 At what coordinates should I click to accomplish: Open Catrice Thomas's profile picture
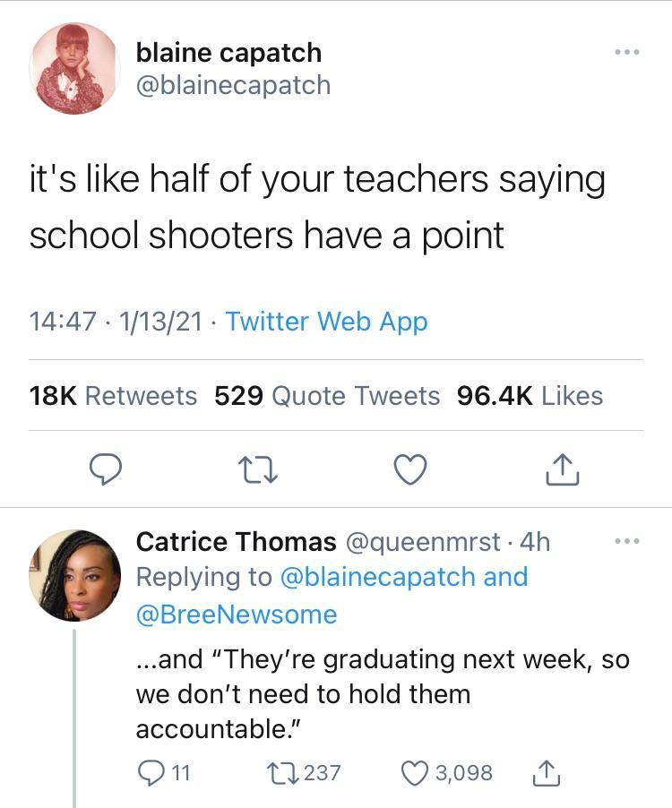[74, 575]
